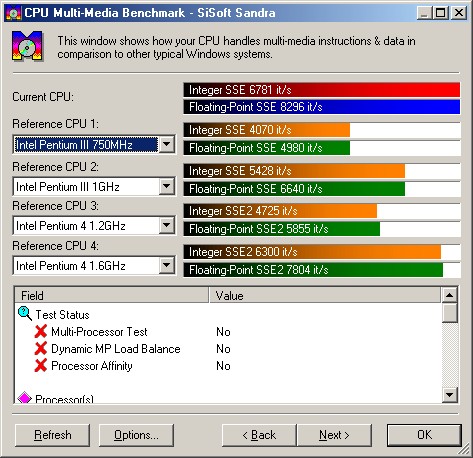The image size is (473, 458).
Task: Click the red X beside Multi-Processor Test
Action: 41,332
